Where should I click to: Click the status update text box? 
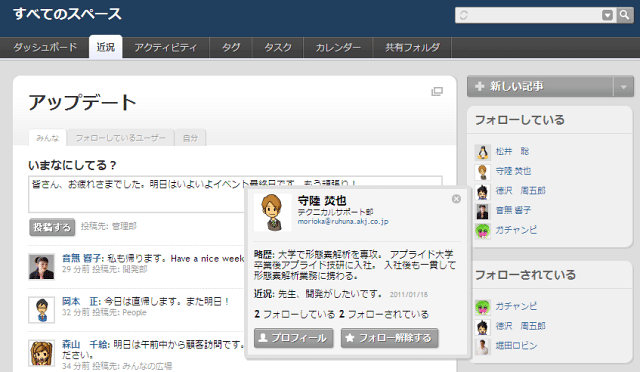pyautogui.click(x=235, y=194)
